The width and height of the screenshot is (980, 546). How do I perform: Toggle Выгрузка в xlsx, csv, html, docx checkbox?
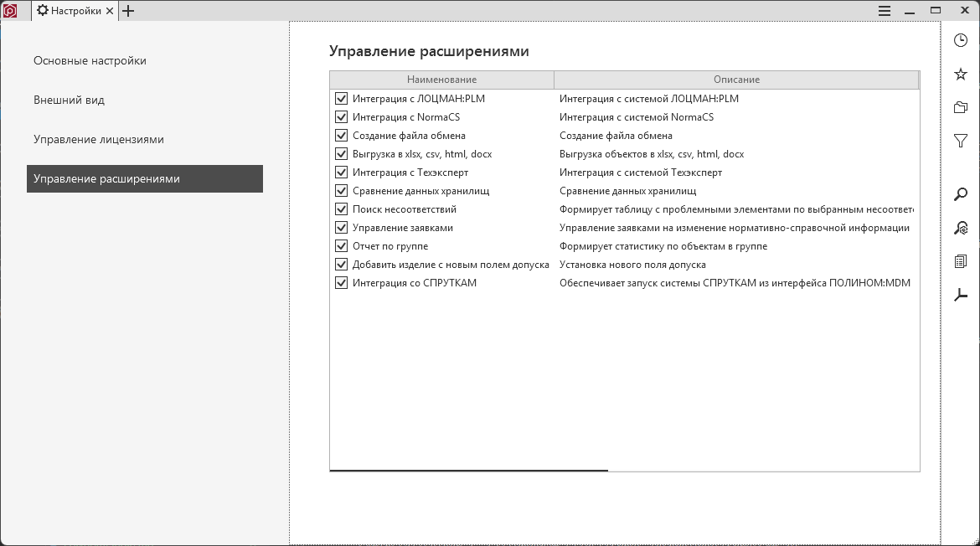(341, 154)
